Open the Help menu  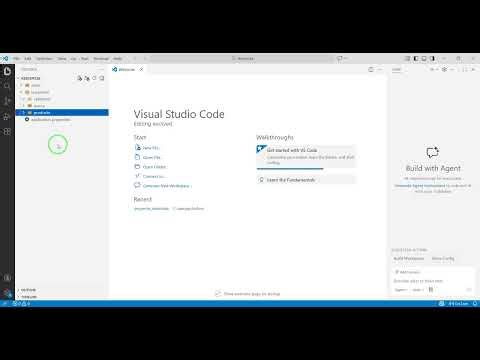tap(117, 58)
